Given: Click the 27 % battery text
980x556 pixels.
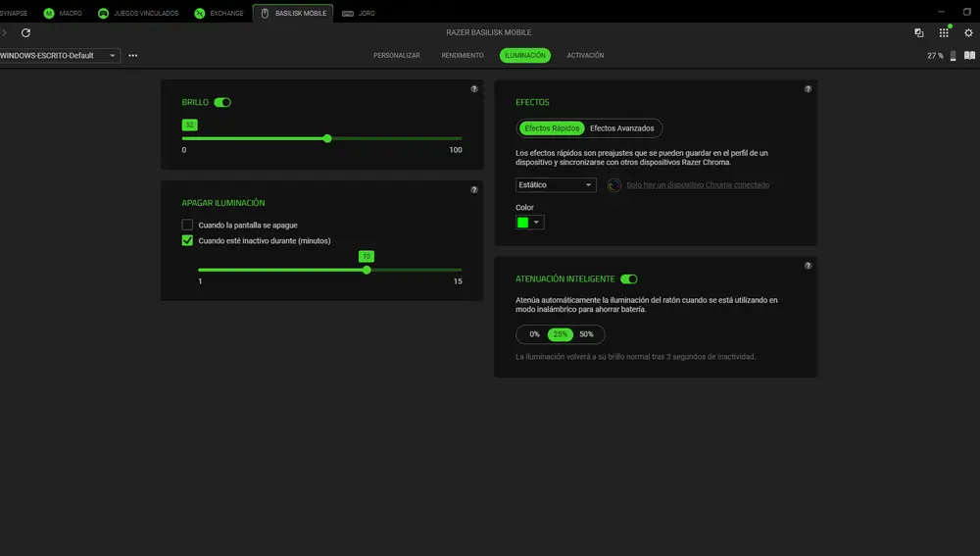Looking at the screenshot, I should click(x=935, y=56).
